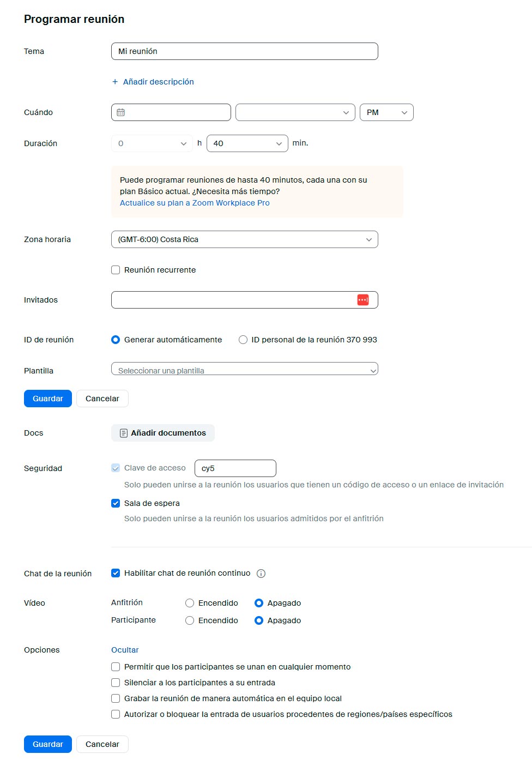The height and width of the screenshot is (766, 532).
Task: Open the PM time period dropdown
Action: tap(386, 112)
